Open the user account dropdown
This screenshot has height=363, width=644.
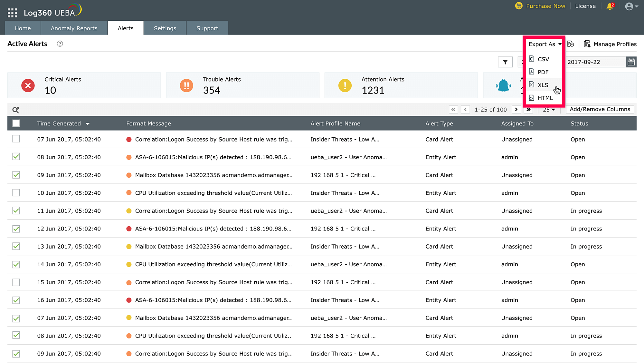click(631, 6)
